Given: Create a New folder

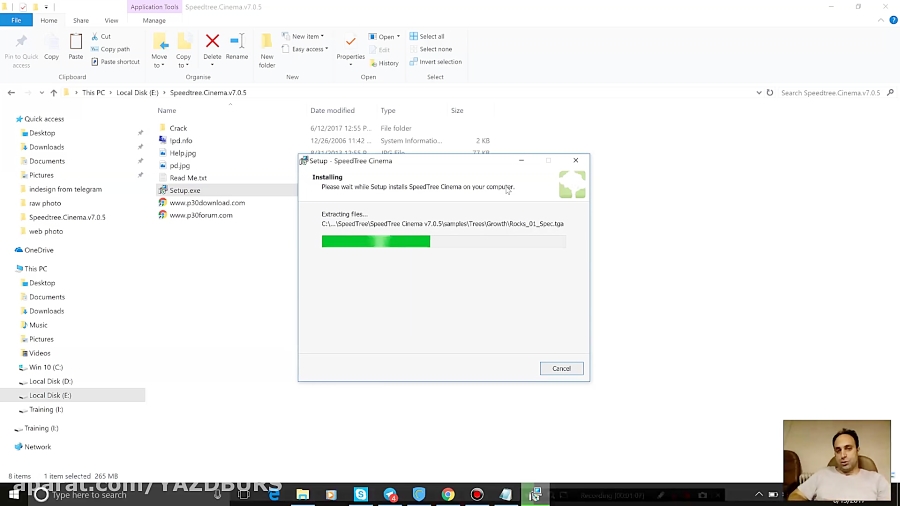Looking at the screenshot, I should click(x=267, y=51).
